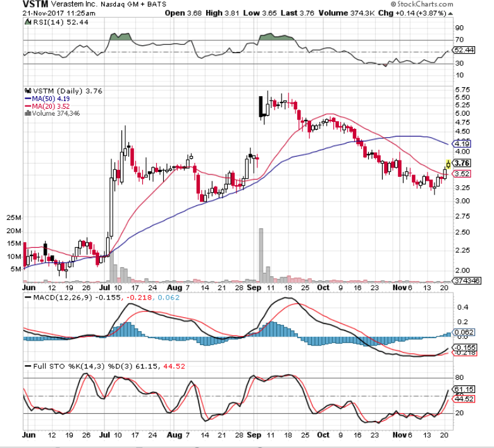
Task: Click the red 3.52 MA(20) value tag
Action: (464, 173)
